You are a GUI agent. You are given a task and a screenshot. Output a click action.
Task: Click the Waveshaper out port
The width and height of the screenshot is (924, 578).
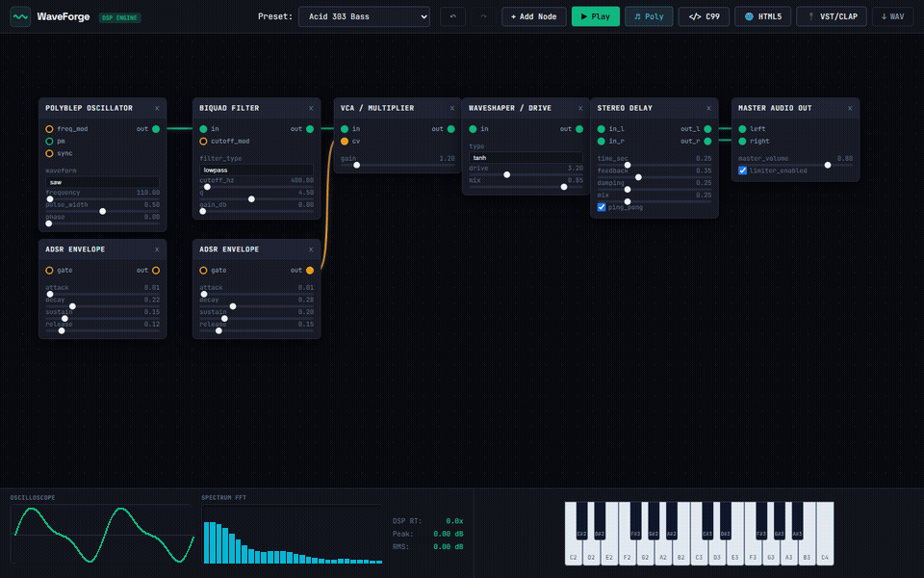[x=579, y=129]
